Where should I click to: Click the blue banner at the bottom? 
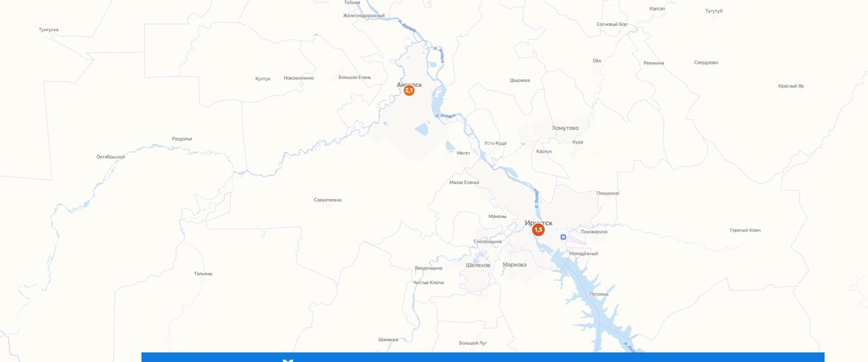point(482,357)
